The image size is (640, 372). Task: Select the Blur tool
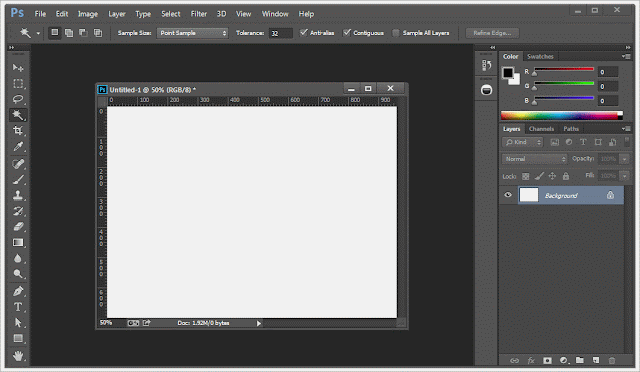pyautogui.click(x=18, y=258)
